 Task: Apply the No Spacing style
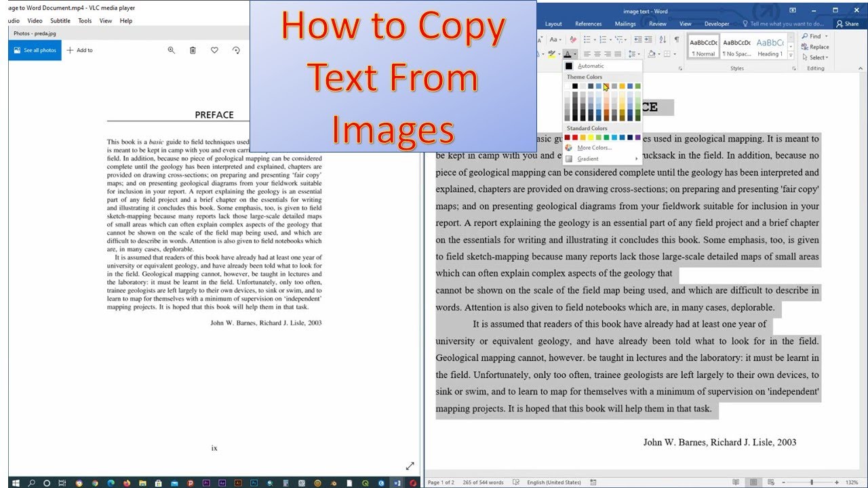coord(736,47)
